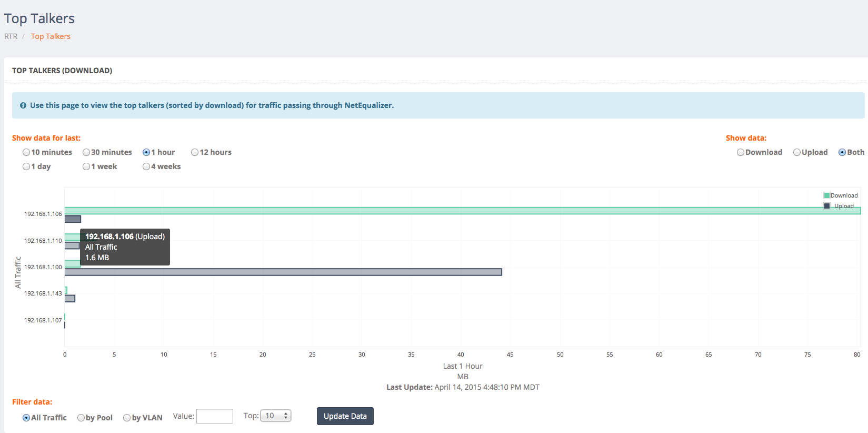Click the 192.168.1.100 axis label
The width and height of the screenshot is (868, 433).
click(x=43, y=267)
